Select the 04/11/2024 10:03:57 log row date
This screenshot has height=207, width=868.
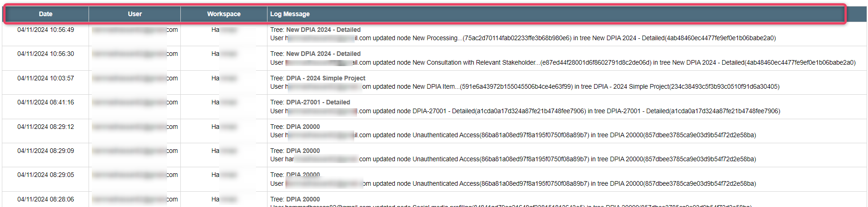(46, 78)
